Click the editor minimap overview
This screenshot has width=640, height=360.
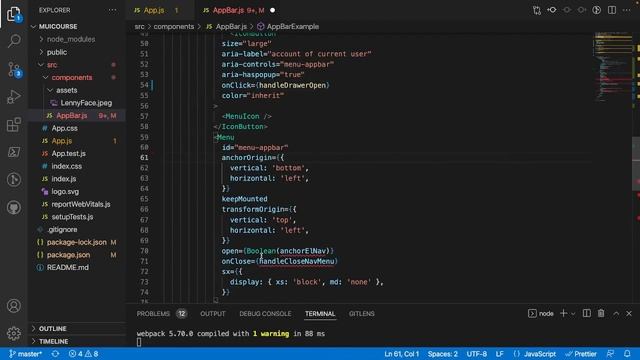click(x=613, y=68)
